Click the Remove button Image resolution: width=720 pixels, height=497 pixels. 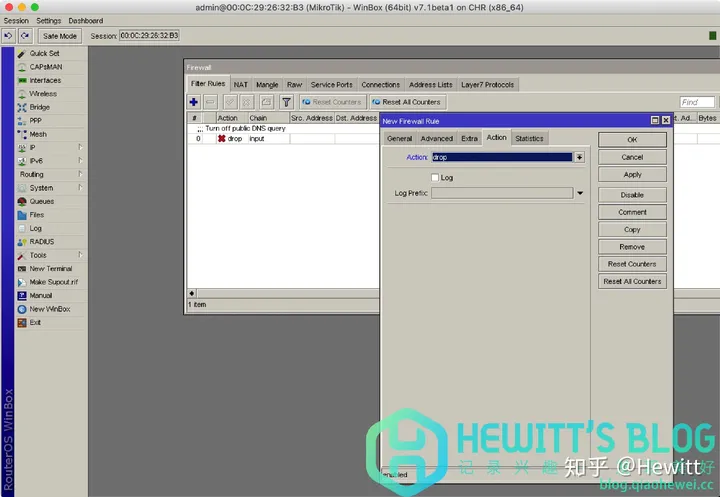(x=632, y=247)
